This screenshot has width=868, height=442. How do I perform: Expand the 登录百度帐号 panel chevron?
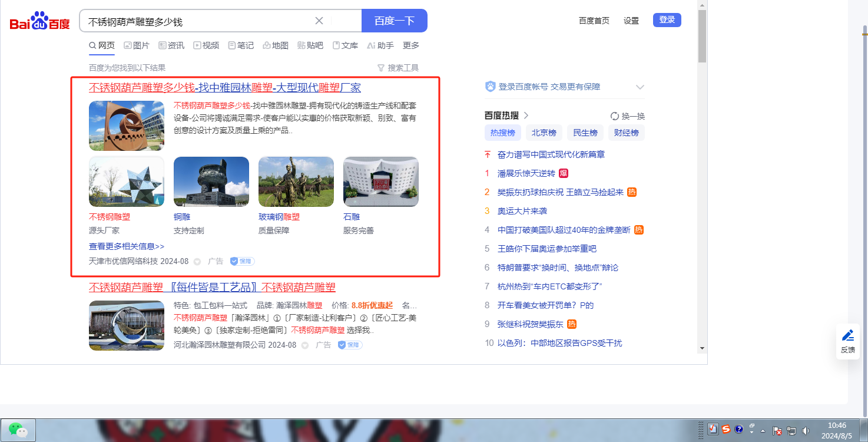pos(640,87)
